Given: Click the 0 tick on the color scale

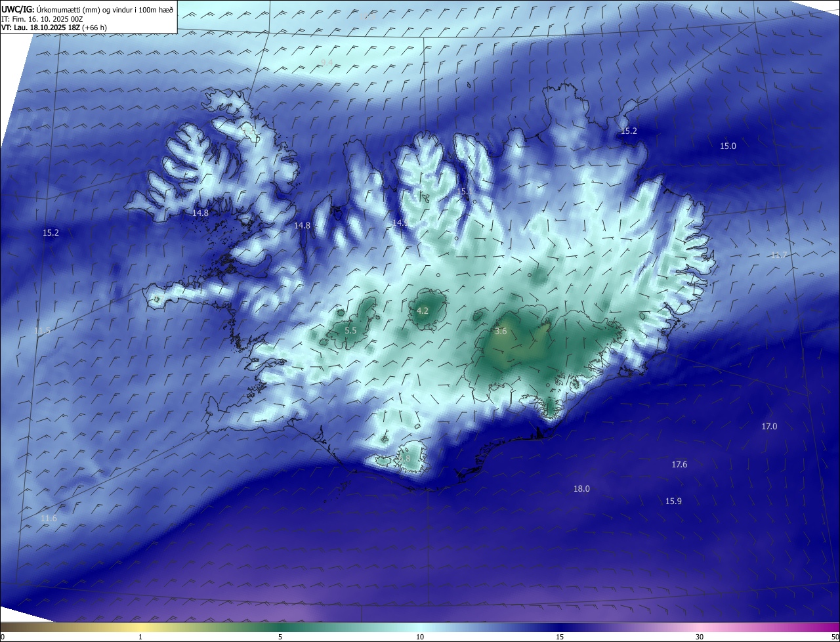Looking at the screenshot, I should [x=3, y=637].
